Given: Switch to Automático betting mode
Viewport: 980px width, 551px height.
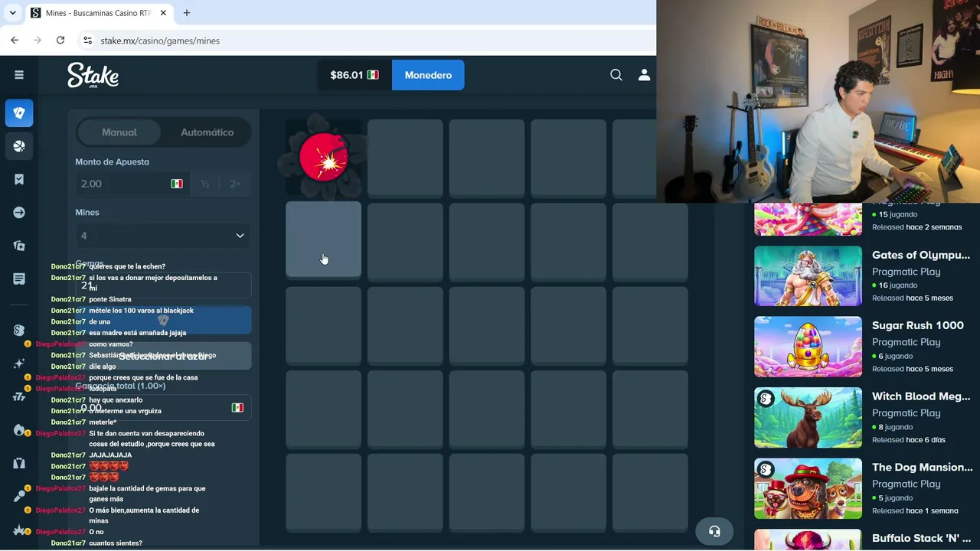Looking at the screenshot, I should click(207, 132).
